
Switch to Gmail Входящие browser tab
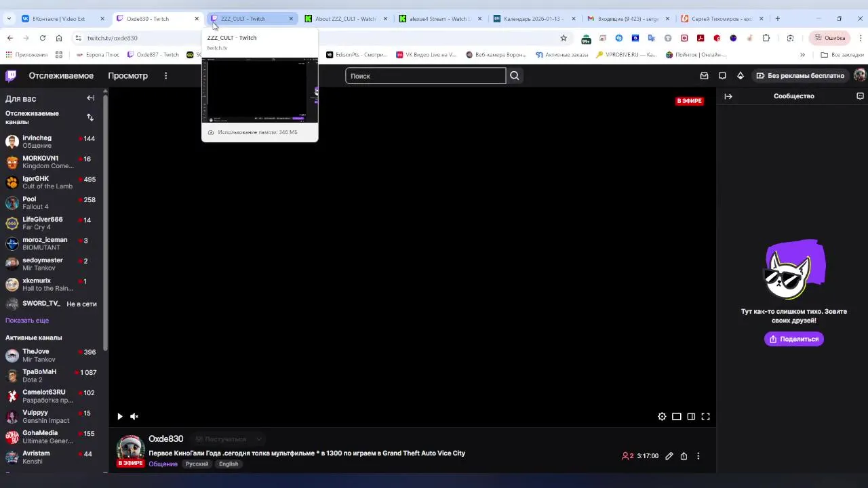629,19
